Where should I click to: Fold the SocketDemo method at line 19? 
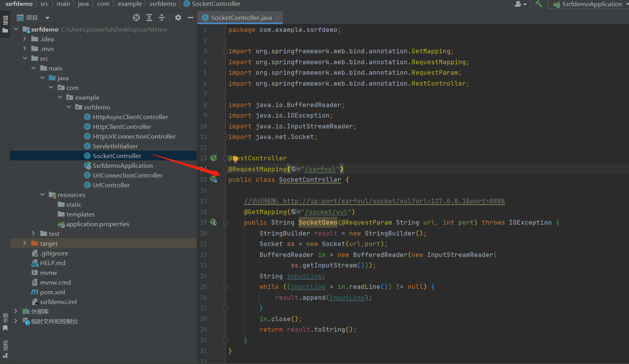(x=225, y=223)
